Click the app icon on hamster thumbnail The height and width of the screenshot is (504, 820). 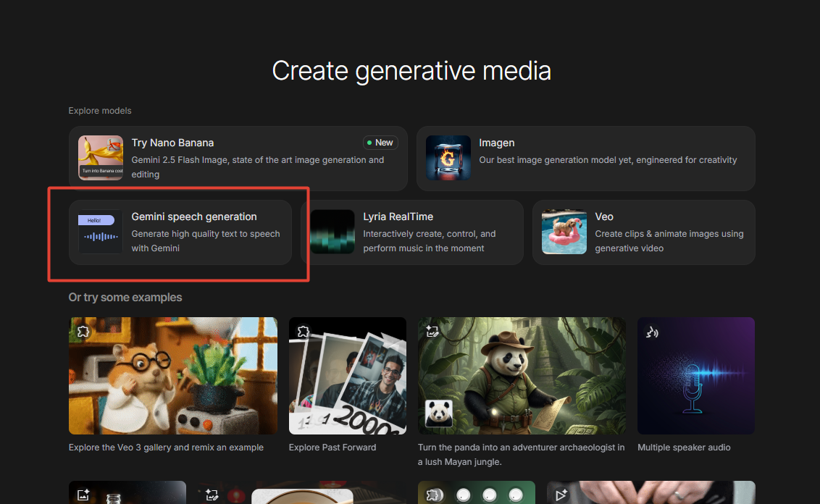pos(83,332)
